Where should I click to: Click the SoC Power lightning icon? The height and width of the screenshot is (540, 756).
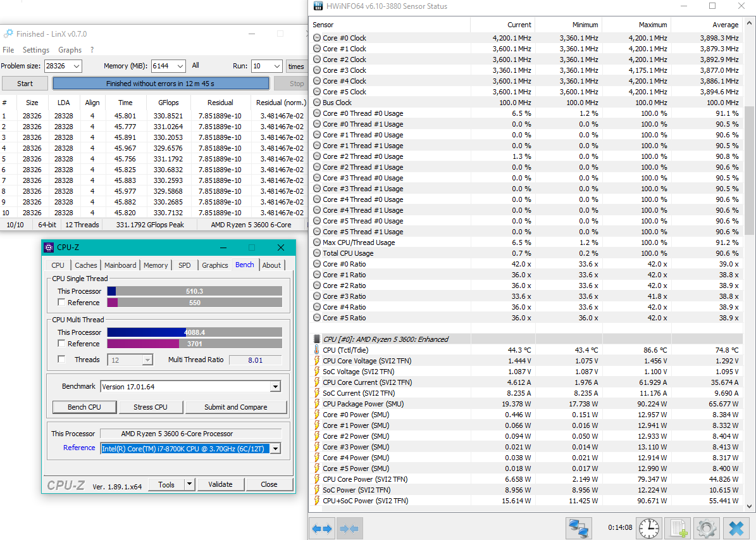coord(317,490)
